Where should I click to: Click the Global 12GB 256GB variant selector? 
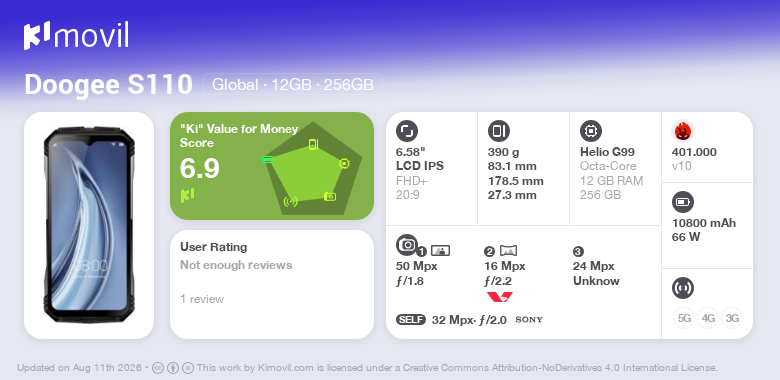pyautogui.click(x=292, y=85)
